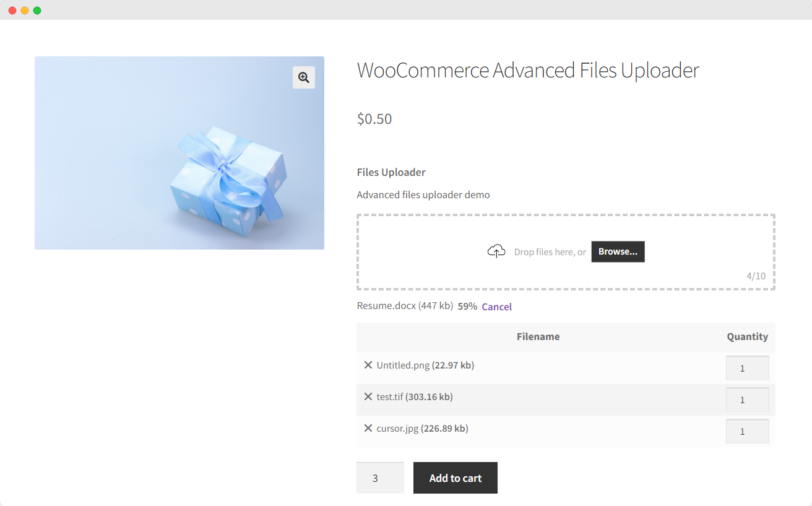Screen dimensions: 812x506
Task: Select the test.tif filename text
Action: (x=390, y=397)
